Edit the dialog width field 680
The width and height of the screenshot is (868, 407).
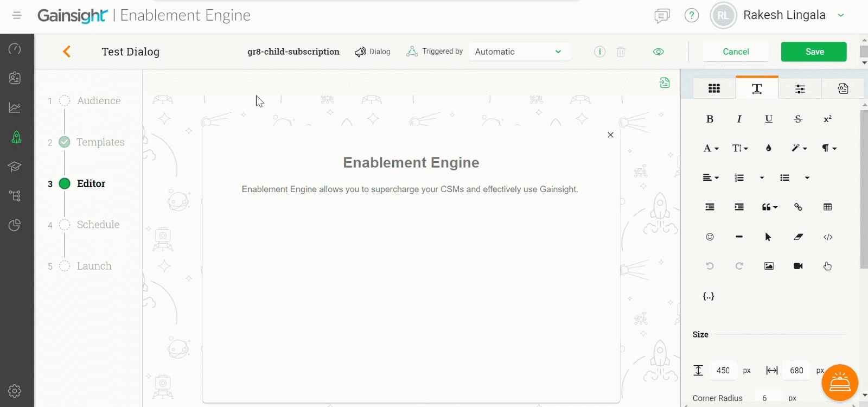click(796, 370)
